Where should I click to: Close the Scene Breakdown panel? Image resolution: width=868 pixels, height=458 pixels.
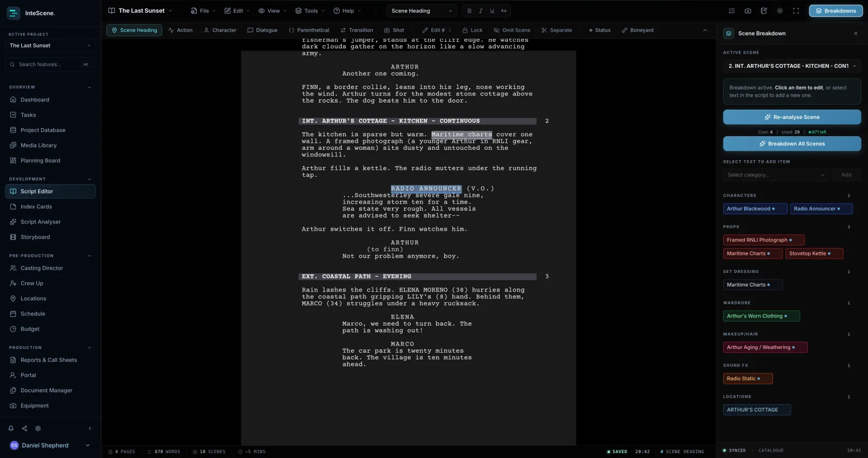[856, 34]
